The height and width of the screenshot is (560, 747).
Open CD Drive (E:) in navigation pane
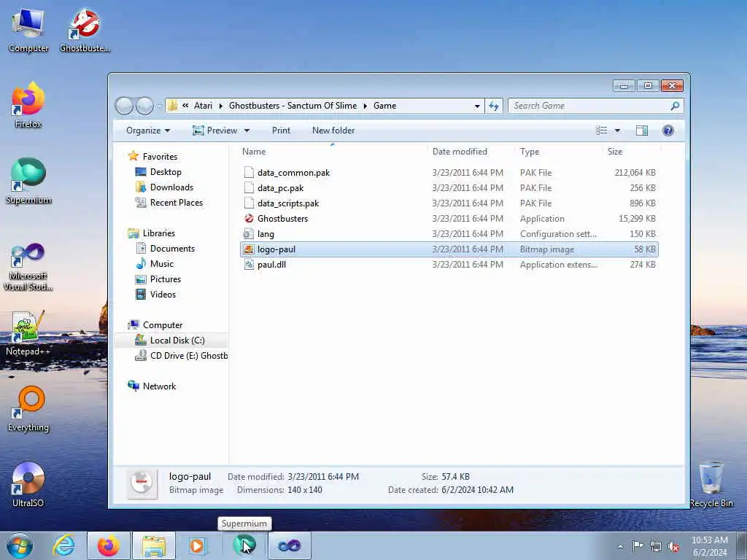[181, 356]
